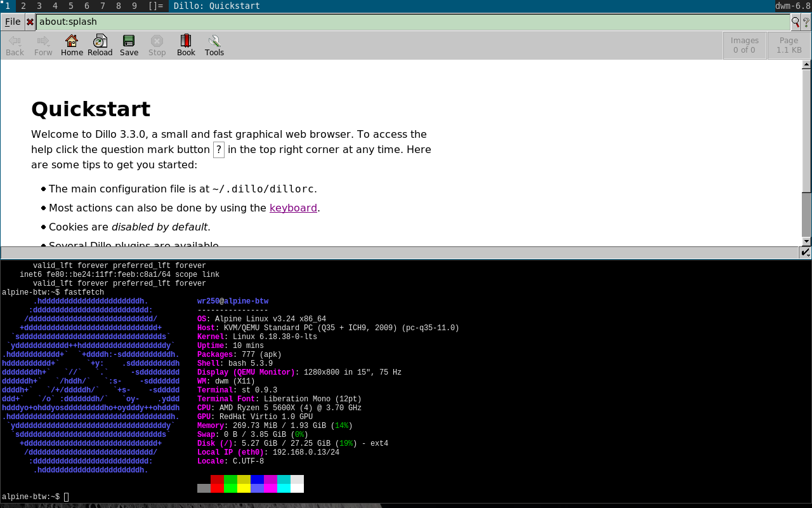Click the Stop loading button

pos(157,46)
